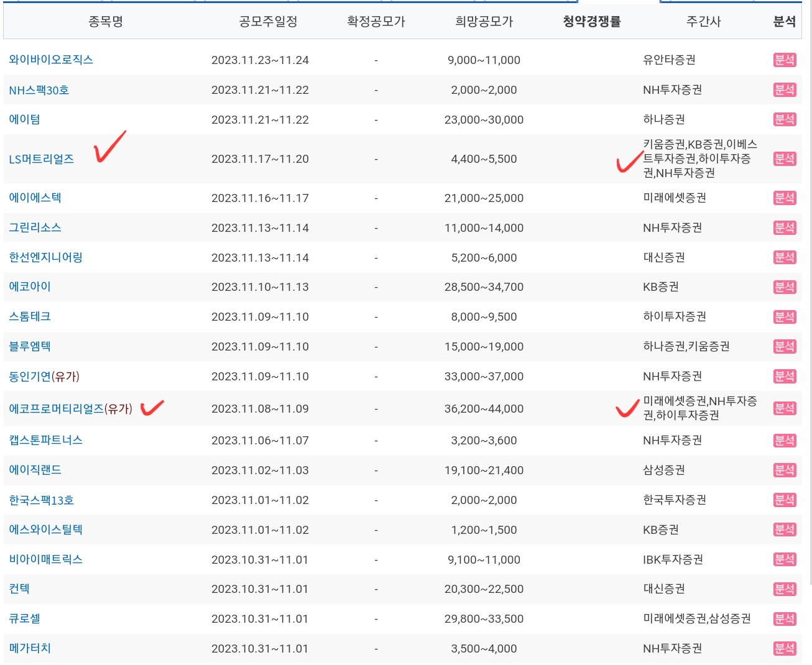Click 분석 badge for 에스와이스틸텍
Image resolution: width=812 pixels, height=665 pixels.
tap(785, 530)
